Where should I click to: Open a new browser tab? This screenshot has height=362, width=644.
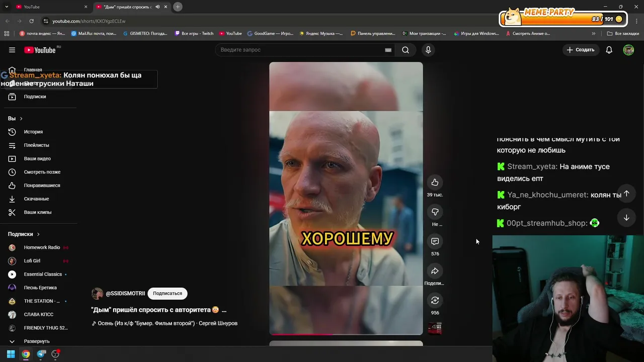pyautogui.click(x=178, y=7)
